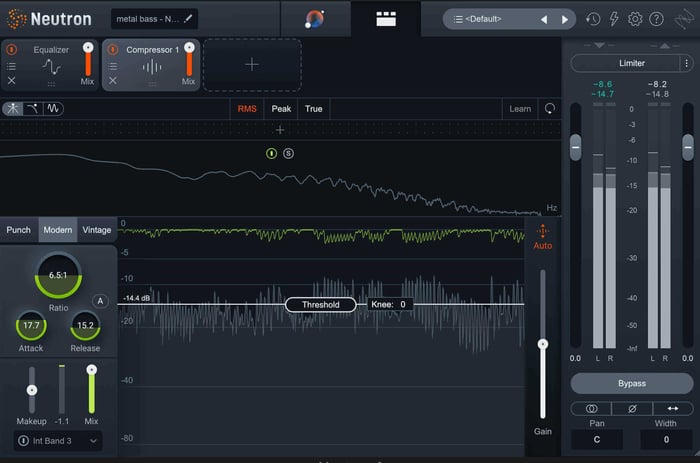Screen dimensions: 700x463
Task: Toggle the mono sum overlapping circles icon
Action: 592,409
